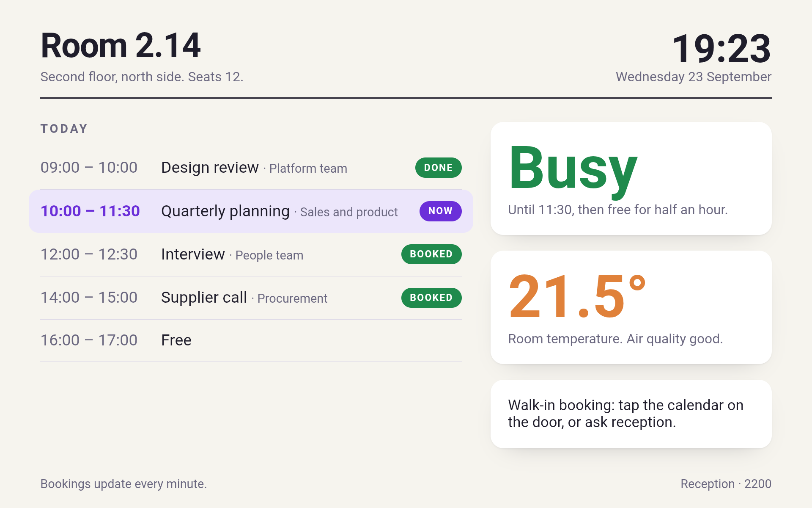Click the TODAY section heading
Viewport: 812px width, 508px height.
click(x=64, y=129)
